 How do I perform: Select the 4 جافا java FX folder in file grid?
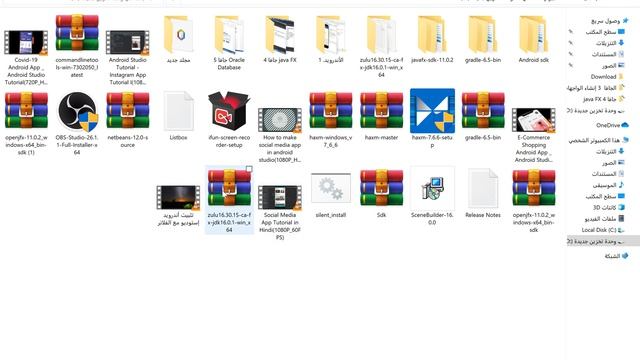280,39
